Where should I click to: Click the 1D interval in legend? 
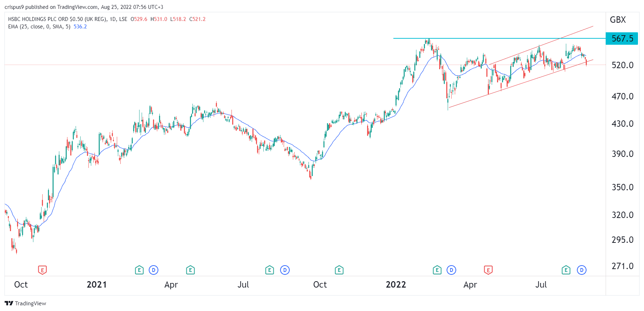(x=113, y=19)
